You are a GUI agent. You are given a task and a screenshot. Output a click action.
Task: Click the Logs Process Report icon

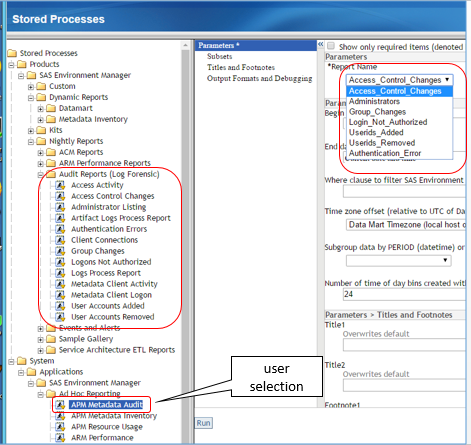(60, 273)
